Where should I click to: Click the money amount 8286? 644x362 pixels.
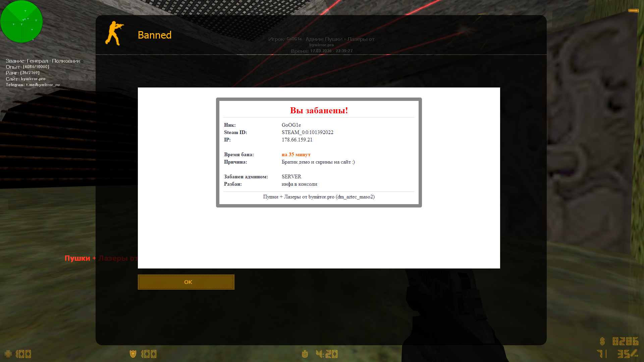(x=625, y=341)
